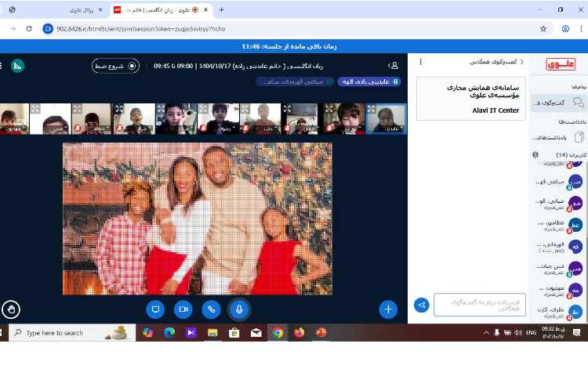Select the blue-highlighted presenter webcam thumbnail
Image resolution: width=588 pixels, height=376 pixels.
point(386,119)
